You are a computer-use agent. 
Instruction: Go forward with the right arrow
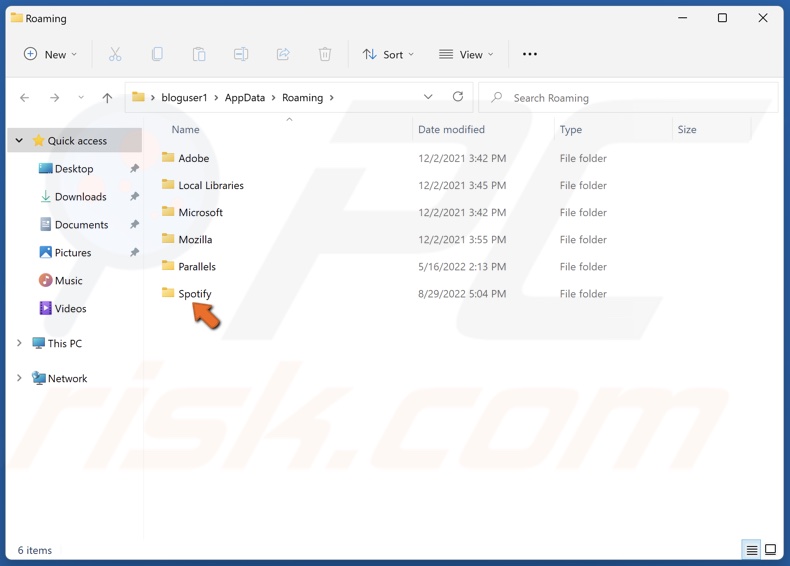(x=54, y=98)
